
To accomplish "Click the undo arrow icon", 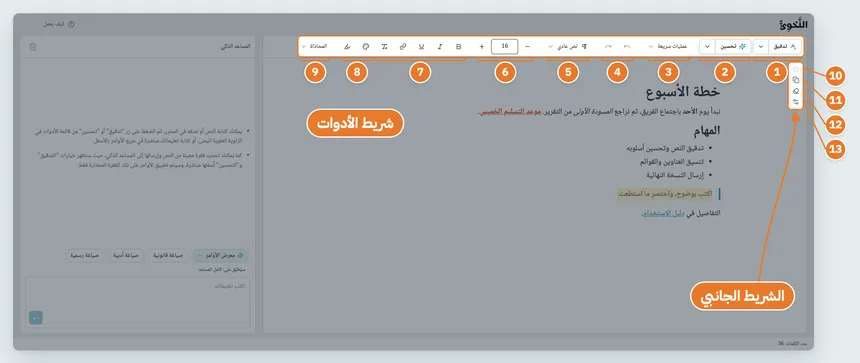I will [627, 47].
